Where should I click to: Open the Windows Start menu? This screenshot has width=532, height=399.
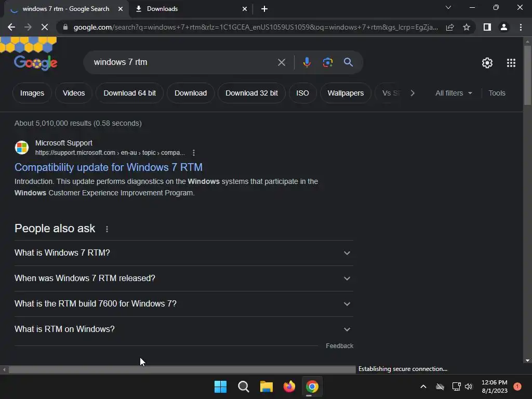pyautogui.click(x=220, y=387)
